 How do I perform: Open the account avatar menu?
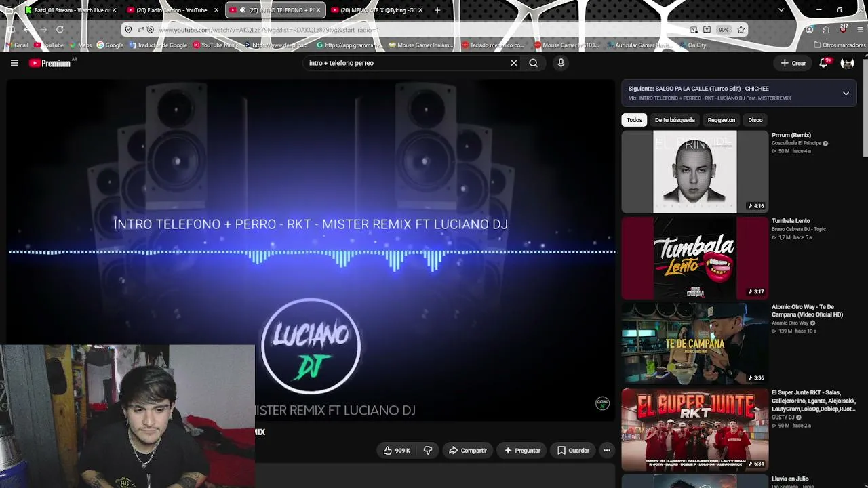tap(847, 63)
